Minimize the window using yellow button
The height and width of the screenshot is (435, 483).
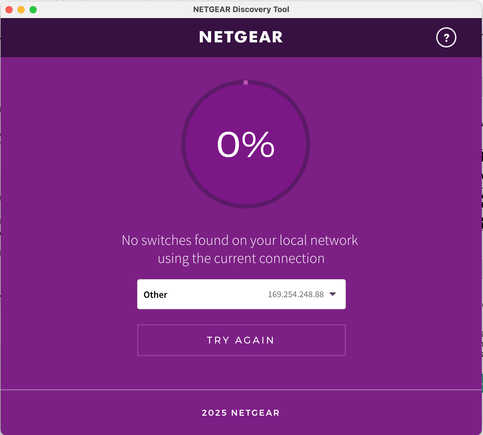[x=21, y=10]
